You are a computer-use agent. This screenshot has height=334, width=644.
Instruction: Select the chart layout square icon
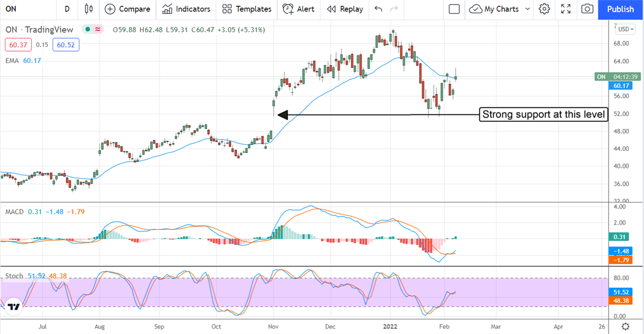click(454, 9)
